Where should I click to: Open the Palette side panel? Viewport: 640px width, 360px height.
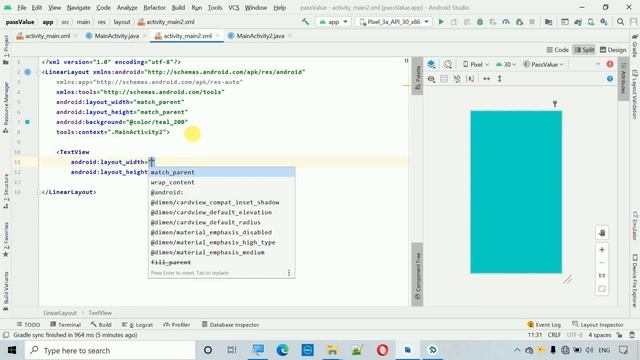pos(418,77)
